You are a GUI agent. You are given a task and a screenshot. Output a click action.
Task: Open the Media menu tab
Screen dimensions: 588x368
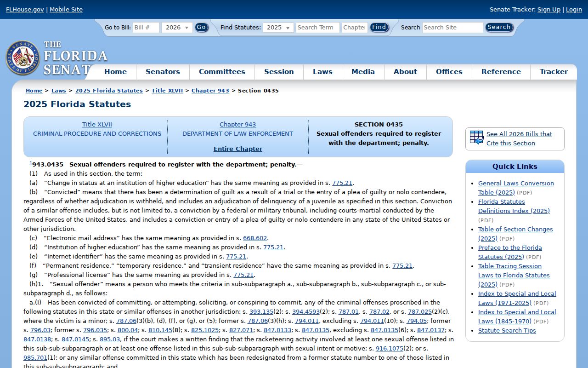tap(363, 72)
